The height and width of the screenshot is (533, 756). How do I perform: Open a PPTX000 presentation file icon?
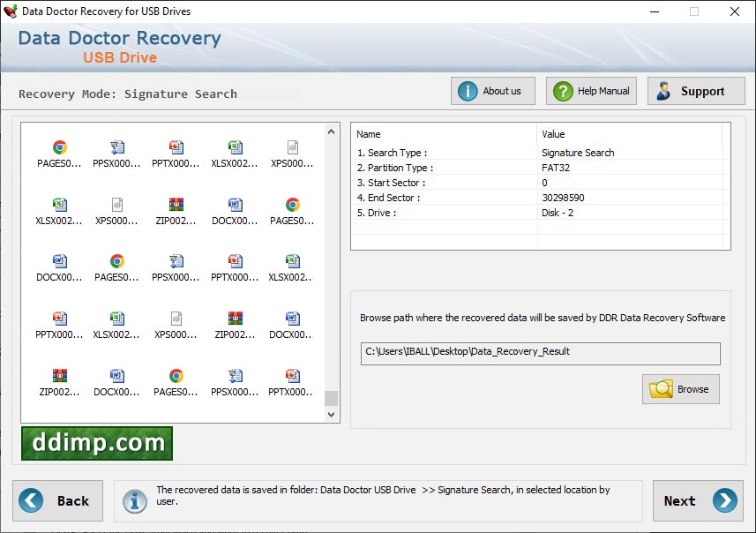tap(175, 147)
